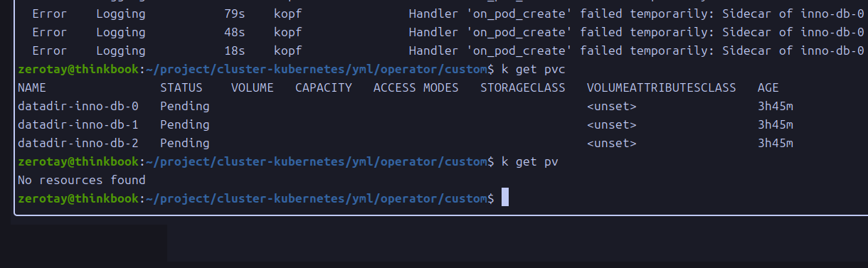Place cursor at the active prompt block
Image resolution: width=868 pixels, height=268 pixels.
click(x=505, y=198)
